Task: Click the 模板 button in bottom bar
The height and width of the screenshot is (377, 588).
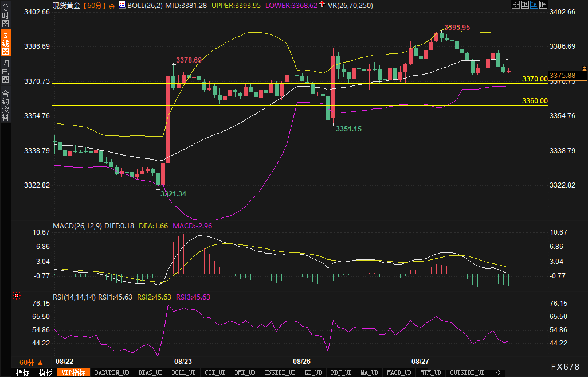Action: [x=46, y=372]
